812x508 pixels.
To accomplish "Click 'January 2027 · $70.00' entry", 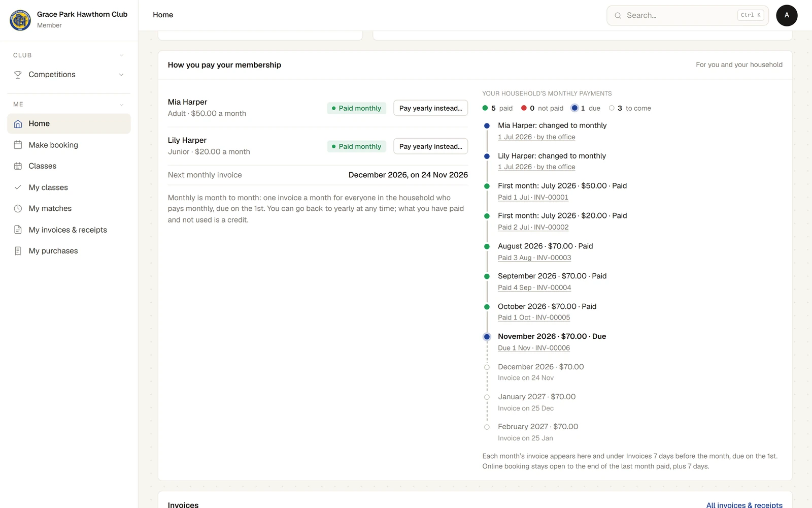I will point(536,397).
